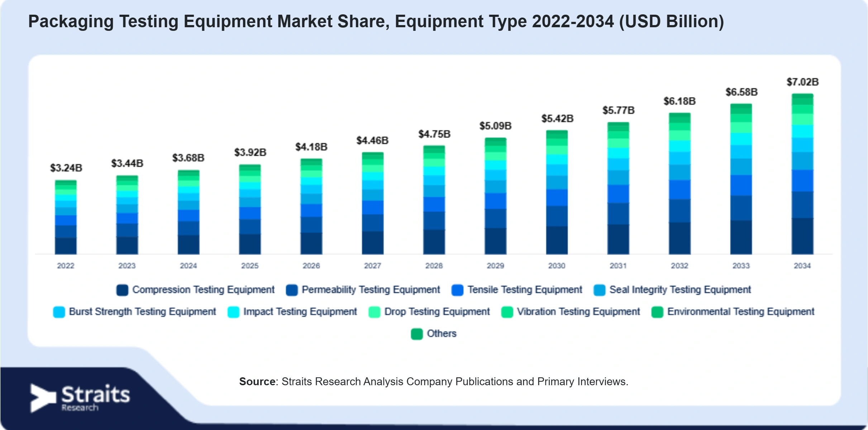This screenshot has height=430, width=868.
Task: Click the Source attribution text
Action: point(434,382)
